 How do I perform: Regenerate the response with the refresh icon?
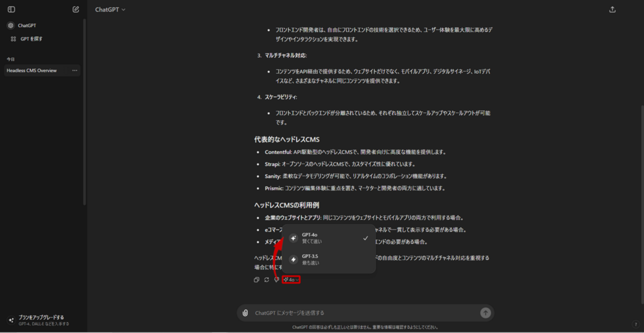click(x=267, y=280)
